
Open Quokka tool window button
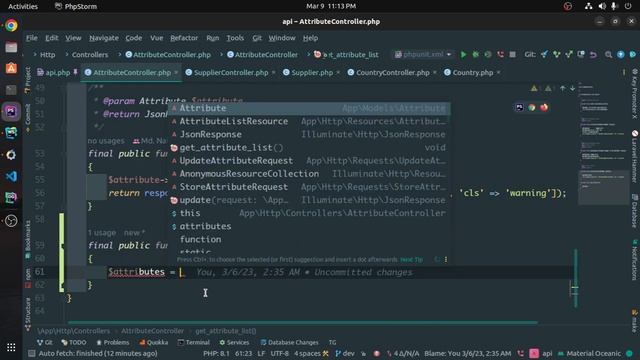153,342
